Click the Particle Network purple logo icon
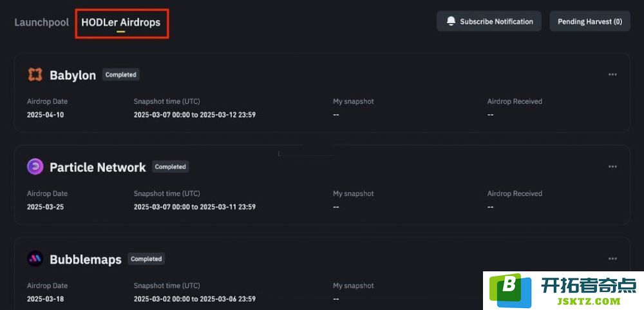Screen dimensions: 644x310 [35, 166]
